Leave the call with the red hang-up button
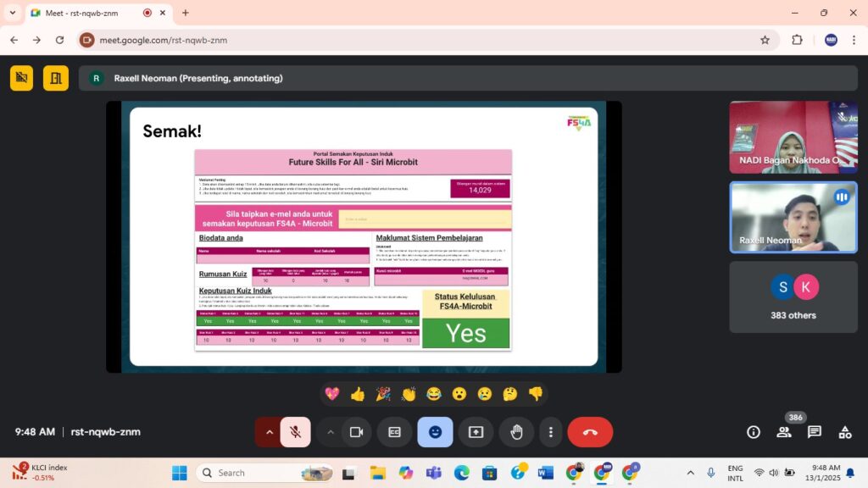Image resolution: width=868 pixels, height=488 pixels. [590, 432]
